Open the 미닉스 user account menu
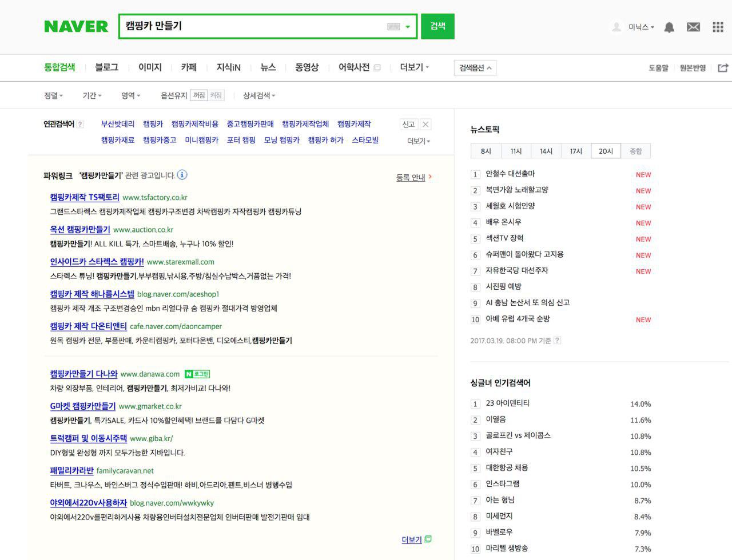 coord(641,27)
